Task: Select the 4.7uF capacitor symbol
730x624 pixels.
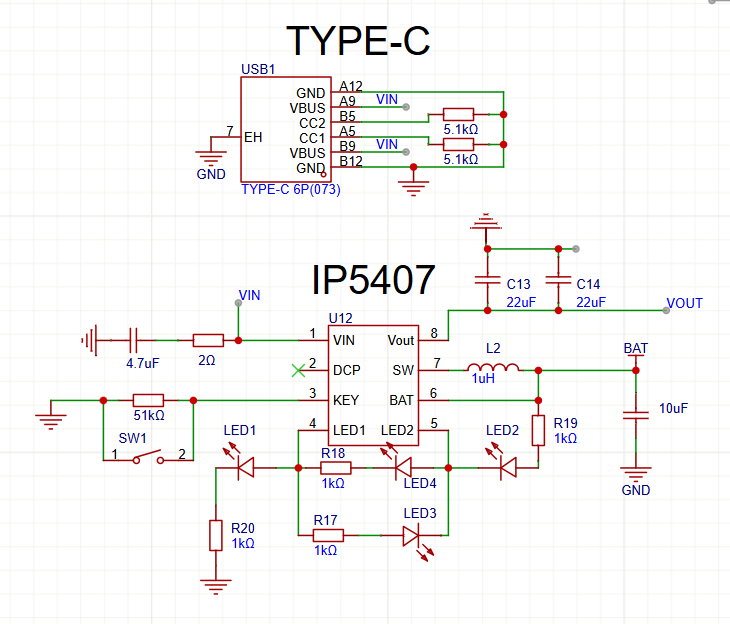Action: (x=133, y=340)
